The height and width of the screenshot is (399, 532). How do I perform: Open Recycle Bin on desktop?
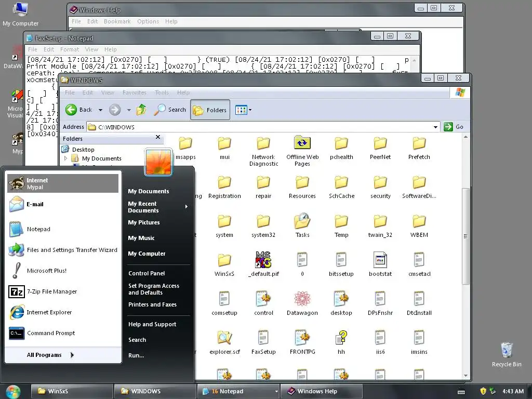coord(507,354)
